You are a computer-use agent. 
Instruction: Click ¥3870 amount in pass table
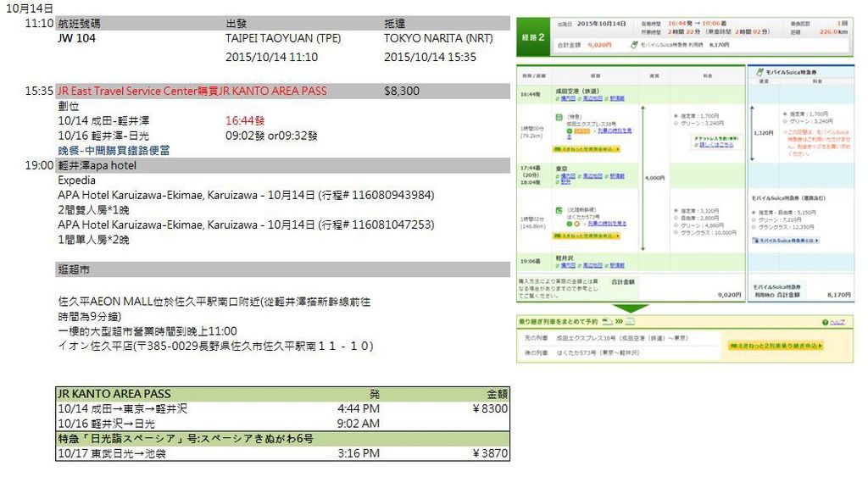pos(490,454)
